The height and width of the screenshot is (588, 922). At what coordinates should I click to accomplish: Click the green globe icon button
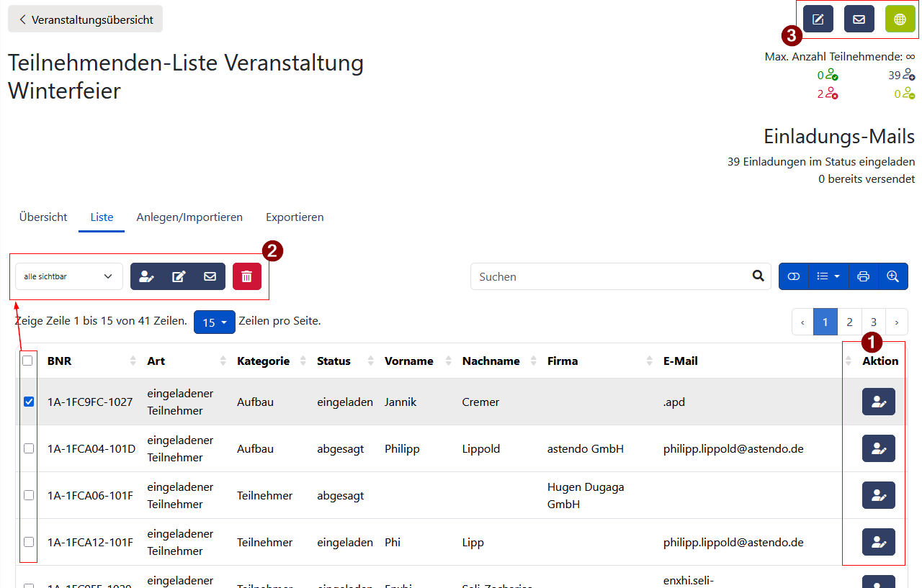pyautogui.click(x=900, y=19)
